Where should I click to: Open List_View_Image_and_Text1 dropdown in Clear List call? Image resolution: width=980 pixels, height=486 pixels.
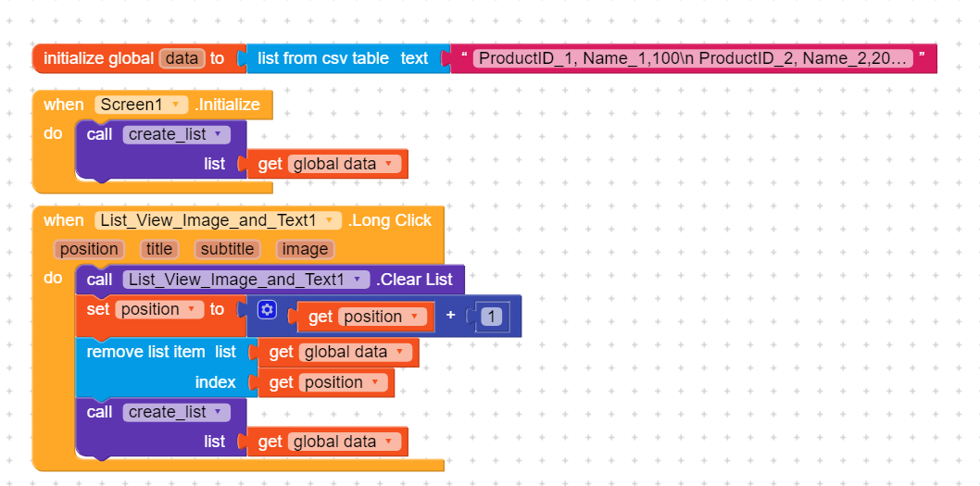[x=357, y=280]
